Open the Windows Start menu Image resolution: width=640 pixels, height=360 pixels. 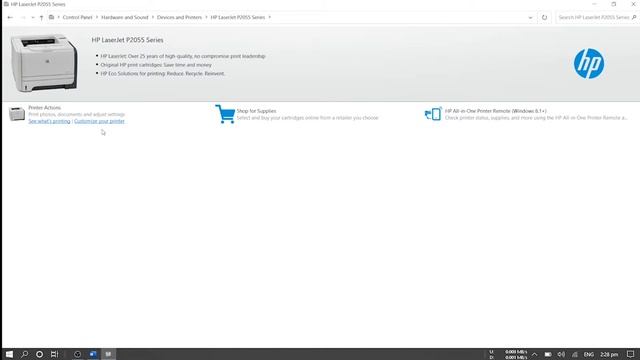(9, 354)
